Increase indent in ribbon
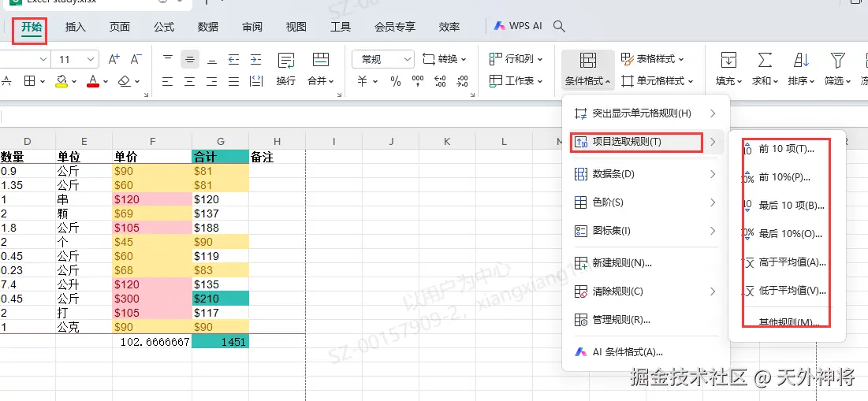The height and width of the screenshot is (401, 868). tap(255, 59)
